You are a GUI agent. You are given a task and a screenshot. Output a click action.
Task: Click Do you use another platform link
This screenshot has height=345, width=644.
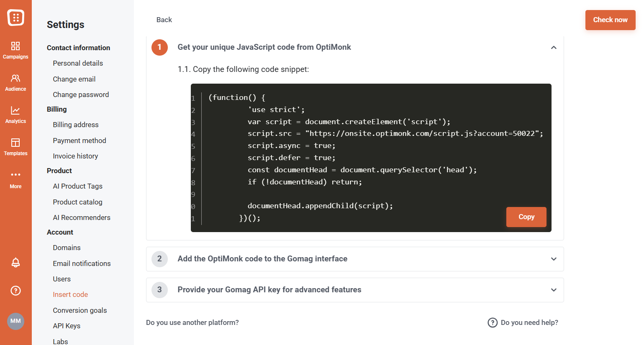192,322
